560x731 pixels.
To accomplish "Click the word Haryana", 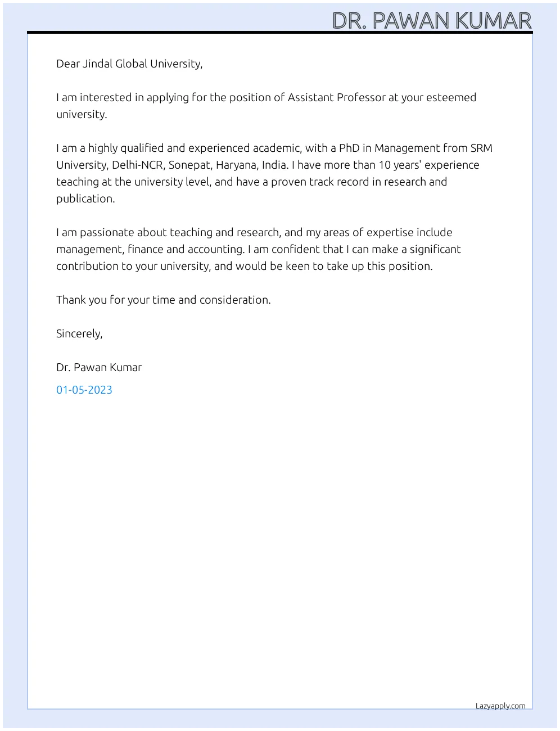I will click(x=237, y=165).
